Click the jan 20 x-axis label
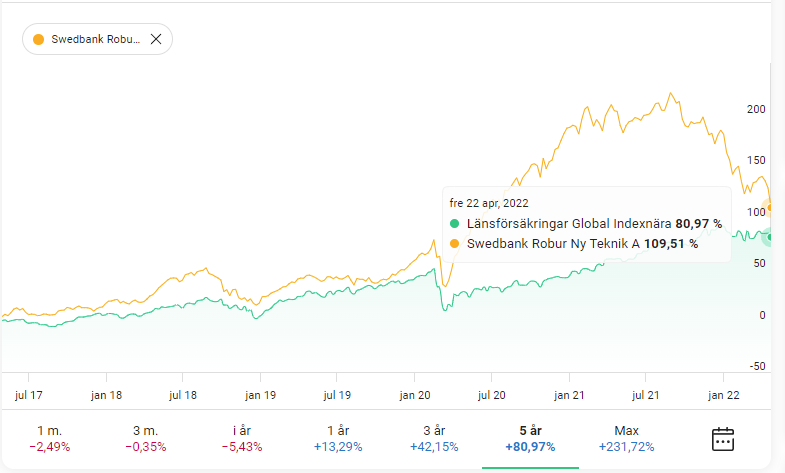The image size is (785, 473). [x=415, y=394]
